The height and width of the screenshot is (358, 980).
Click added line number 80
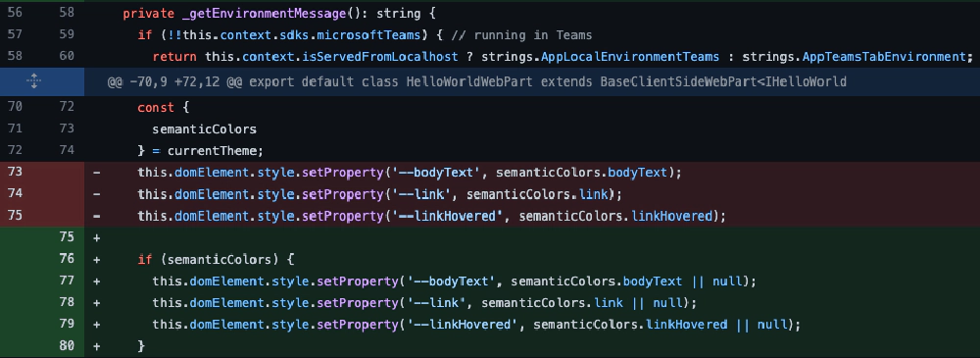pos(67,345)
